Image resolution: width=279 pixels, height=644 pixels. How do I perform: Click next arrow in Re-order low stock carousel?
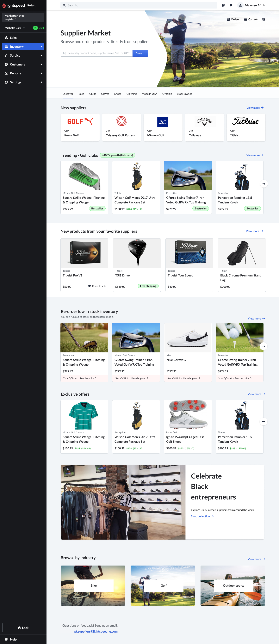(x=263, y=346)
